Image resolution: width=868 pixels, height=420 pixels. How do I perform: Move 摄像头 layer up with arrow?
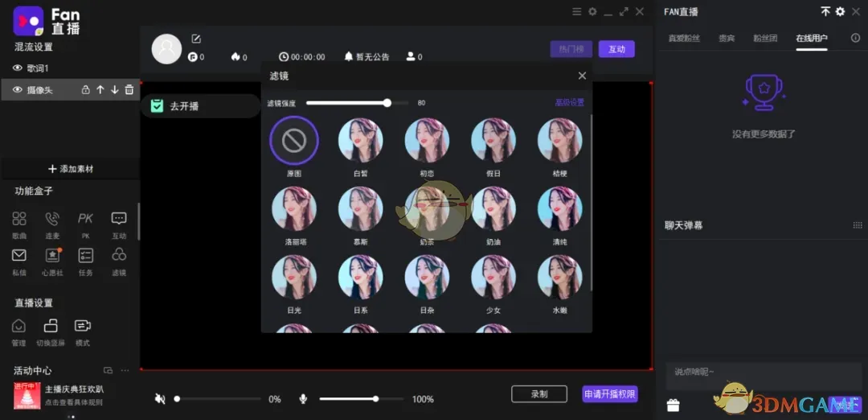coord(100,90)
